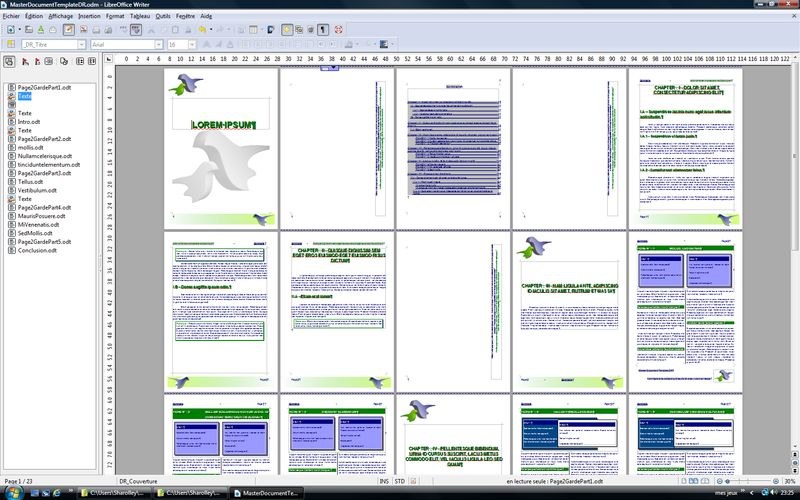
Task: Toggle INS insert mode in status bar
Action: click(x=386, y=481)
